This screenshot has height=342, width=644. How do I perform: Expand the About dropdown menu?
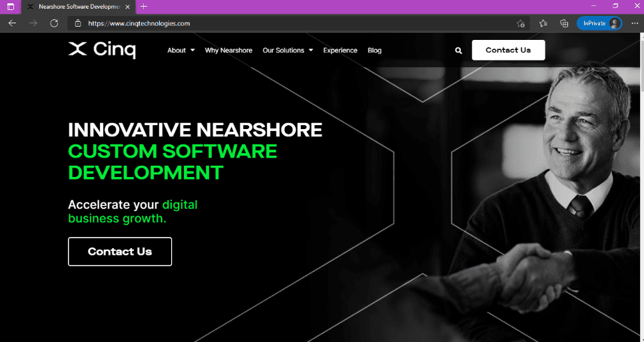180,51
